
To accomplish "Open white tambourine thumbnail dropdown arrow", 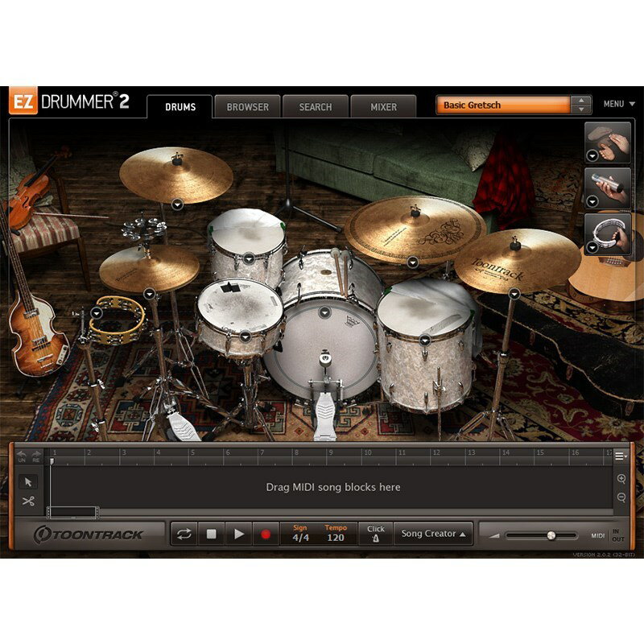I will tap(592, 247).
